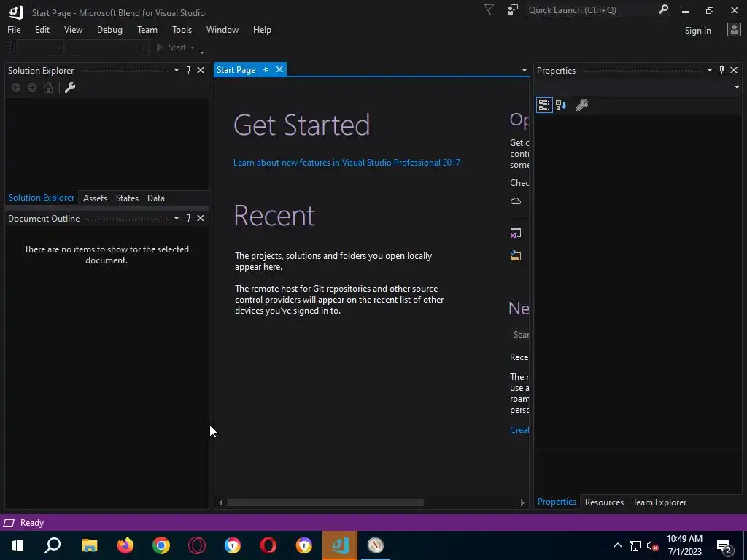Click in the Quick Launch search box
The image size is (747, 560).
coord(591,10)
